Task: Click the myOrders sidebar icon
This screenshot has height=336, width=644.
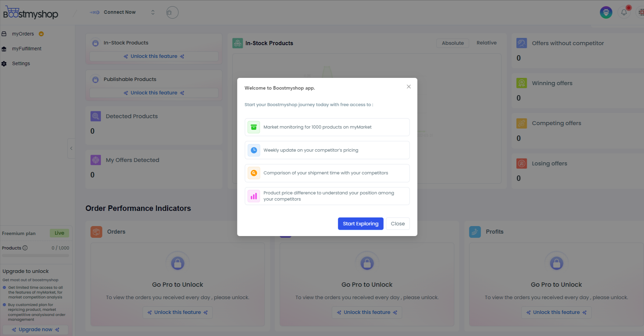Action: [x=4, y=34]
